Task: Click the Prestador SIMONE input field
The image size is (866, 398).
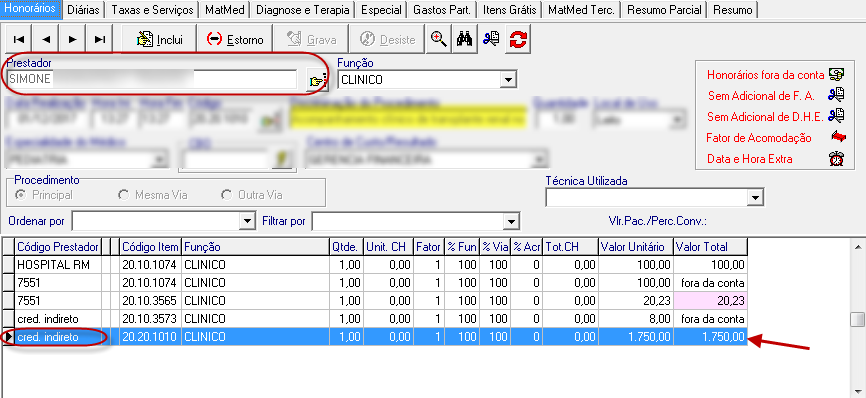Action: click(x=152, y=80)
